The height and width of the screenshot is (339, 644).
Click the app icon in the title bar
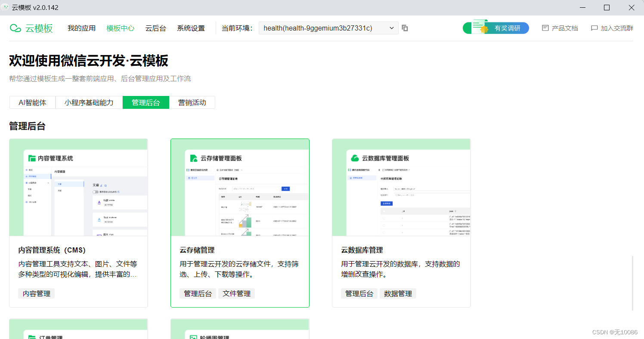pos(6,7)
